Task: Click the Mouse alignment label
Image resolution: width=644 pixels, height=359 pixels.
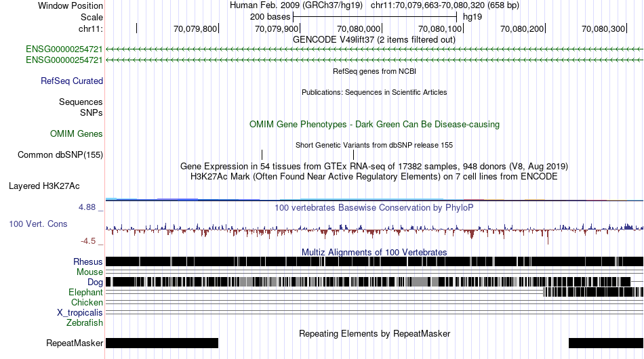Action: 89,272
